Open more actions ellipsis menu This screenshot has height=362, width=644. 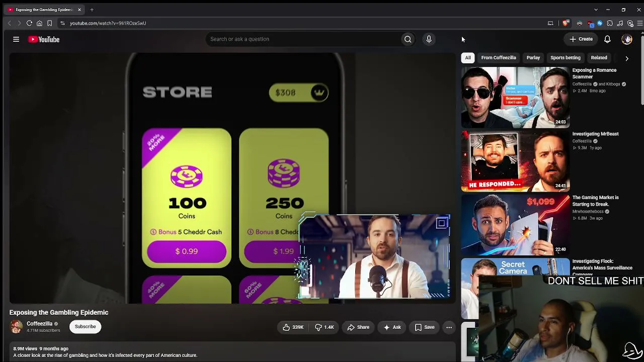449,327
